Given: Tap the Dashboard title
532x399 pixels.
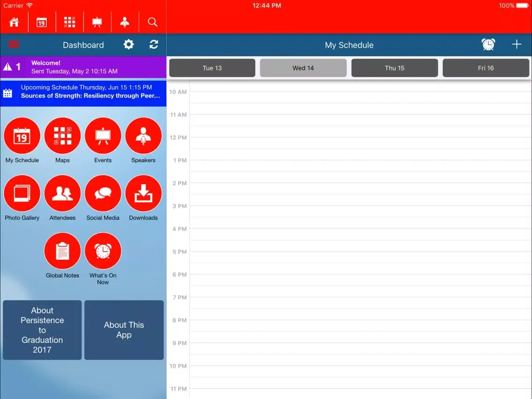Looking at the screenshot, I should pyautogui.click(x=83, y=45).
